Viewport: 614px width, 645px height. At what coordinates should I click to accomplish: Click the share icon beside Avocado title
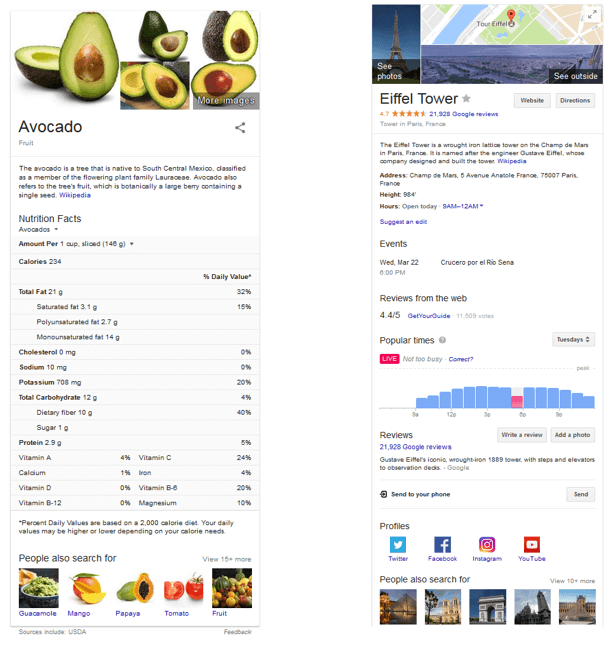point(240,128)
